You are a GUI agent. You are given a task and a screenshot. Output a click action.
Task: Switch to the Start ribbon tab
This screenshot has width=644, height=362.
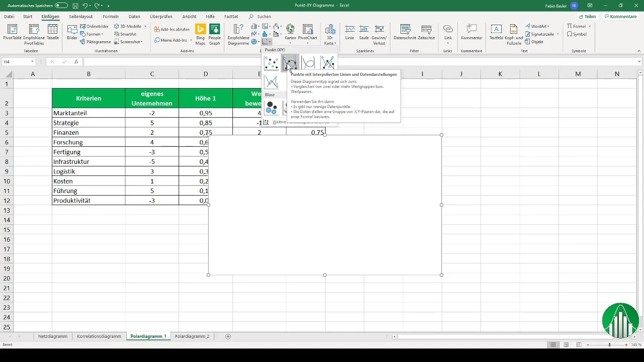click(x=28, y=17)
